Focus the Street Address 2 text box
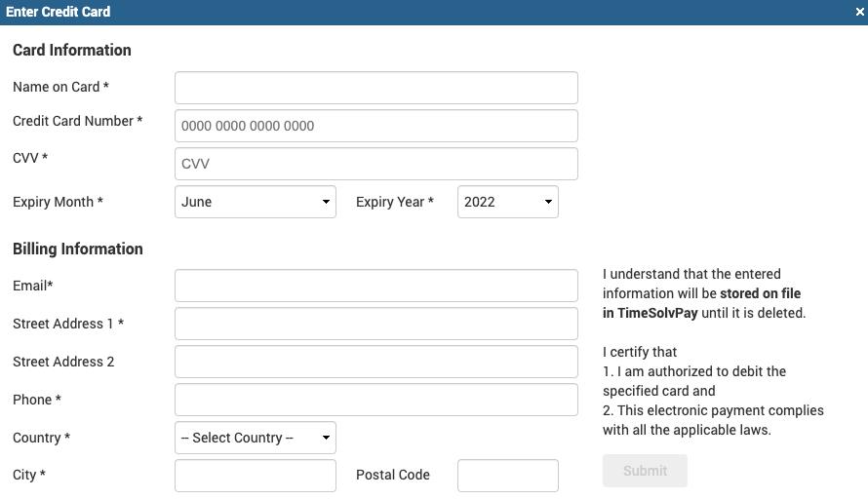The image size is (868, 499). coord(375,362)
